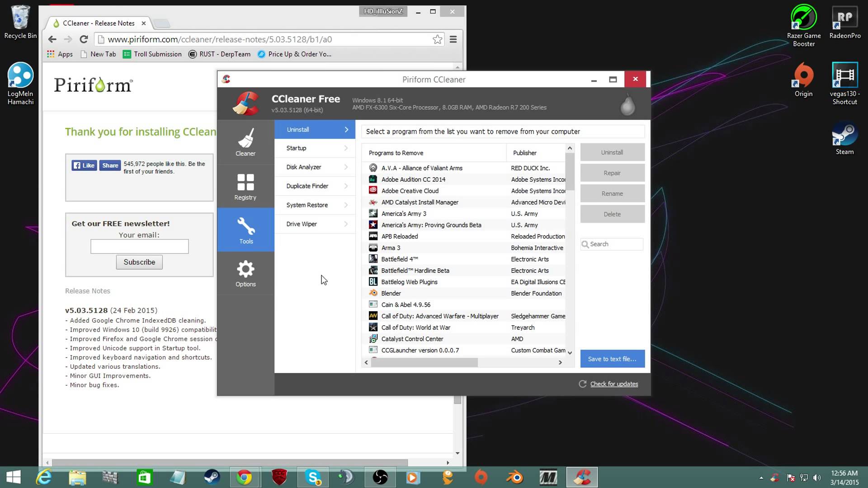Click the Blender program icon in list

(373, 293)
